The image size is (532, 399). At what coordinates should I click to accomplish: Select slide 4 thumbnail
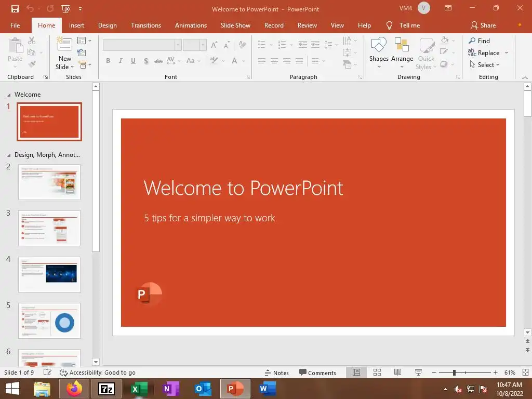(49, 274)
